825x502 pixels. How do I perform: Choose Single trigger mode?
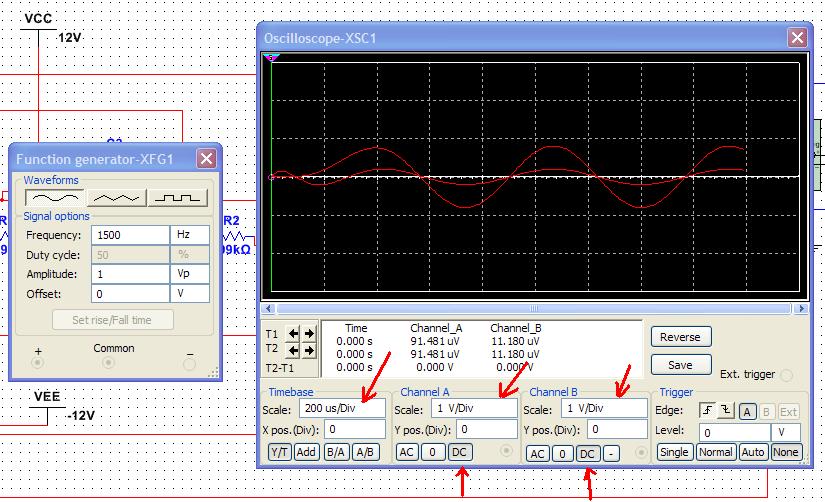pyautogui.click(x=675, y=452)
